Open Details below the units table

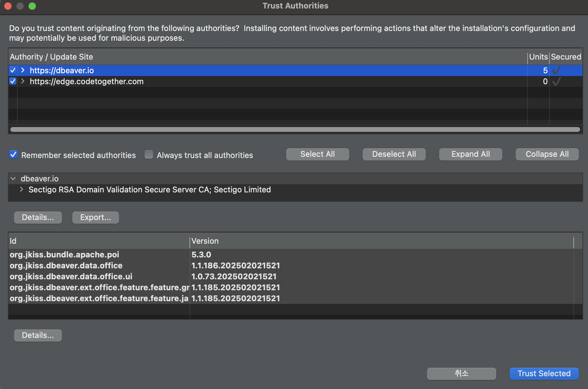tap(38, 336)
